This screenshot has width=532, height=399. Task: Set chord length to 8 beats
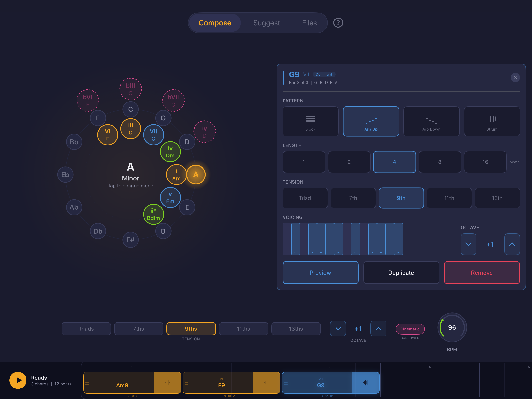coord(440,162)
